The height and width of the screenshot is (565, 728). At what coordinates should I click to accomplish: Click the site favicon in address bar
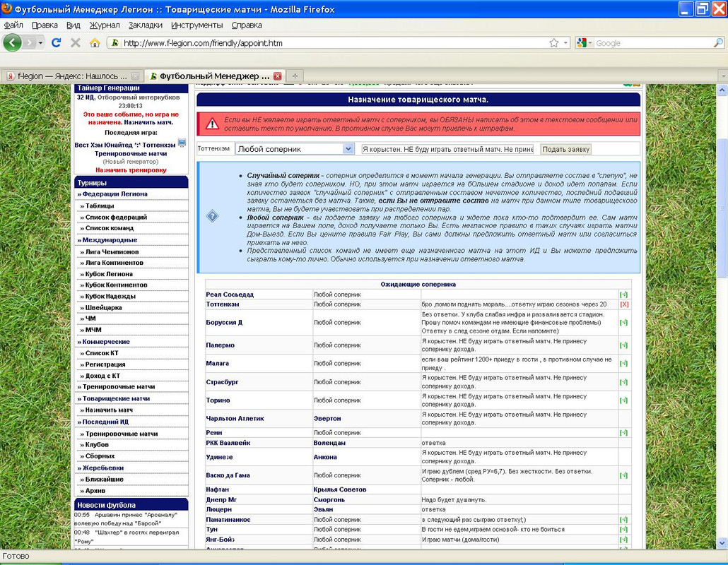115,42
